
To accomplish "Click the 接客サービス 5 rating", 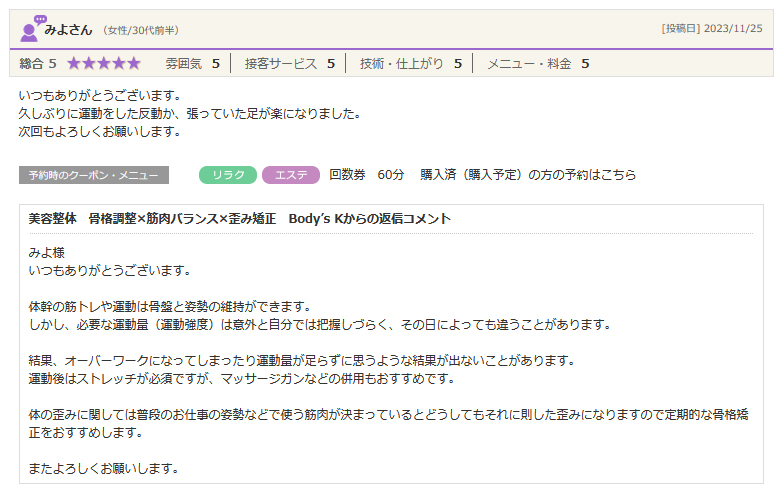I will (x=289, y=63).
